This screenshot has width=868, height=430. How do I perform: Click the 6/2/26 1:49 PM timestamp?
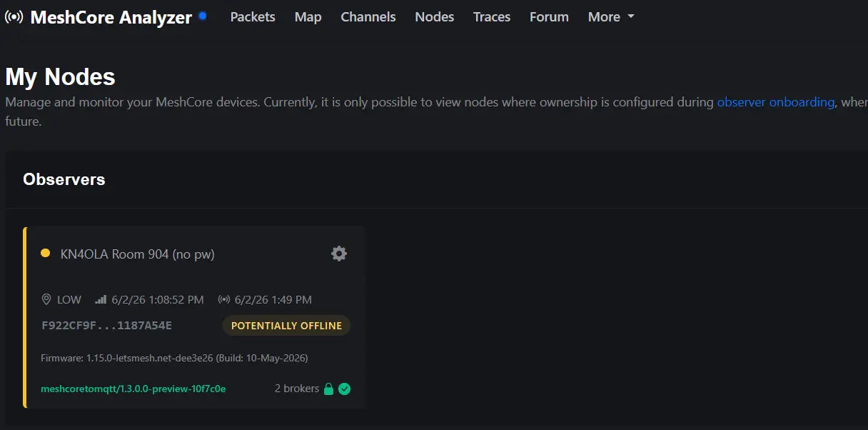tap(273, 299)
